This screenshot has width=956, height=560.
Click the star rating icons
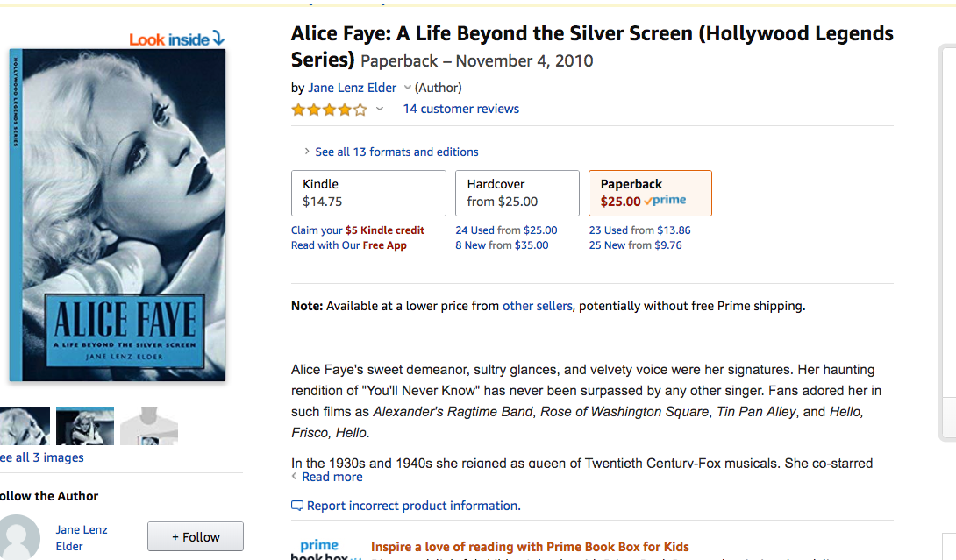329,110
